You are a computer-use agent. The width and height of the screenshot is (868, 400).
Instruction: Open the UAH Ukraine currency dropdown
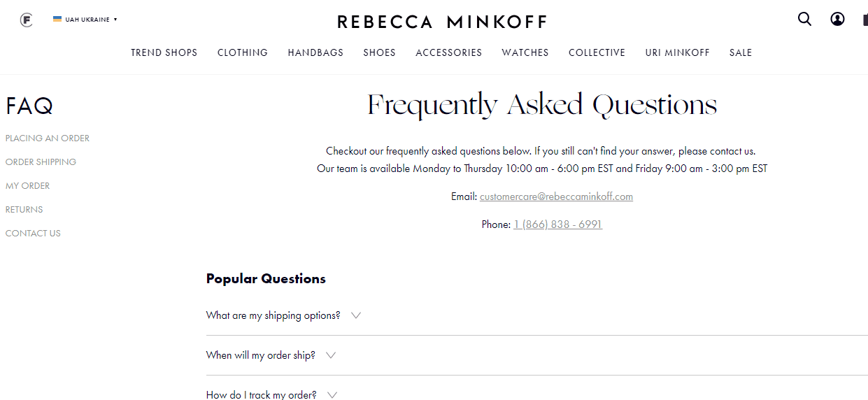coord(85,20)
